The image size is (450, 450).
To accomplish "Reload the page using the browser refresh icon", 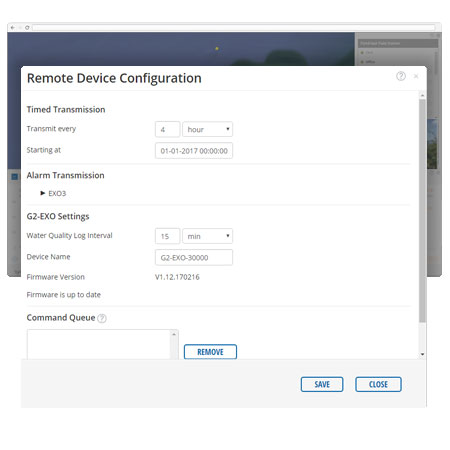I will (x=27, y=27).
